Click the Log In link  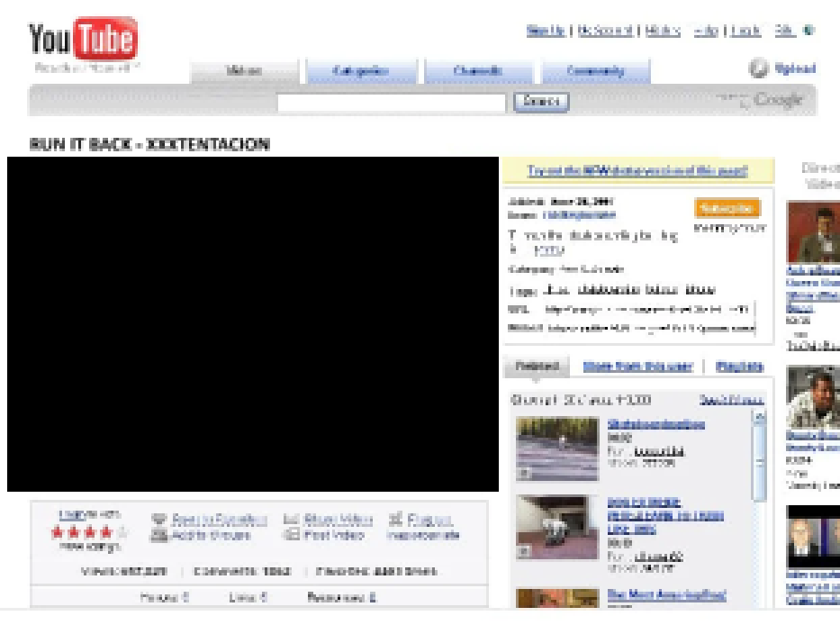point(745,31)
